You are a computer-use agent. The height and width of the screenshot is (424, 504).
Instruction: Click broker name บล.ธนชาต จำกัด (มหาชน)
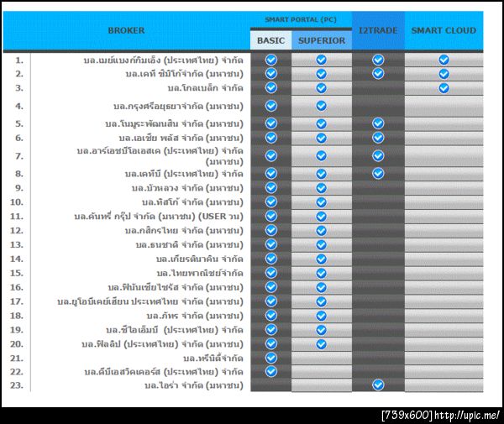pyautogui.click(x=189, y=245)
